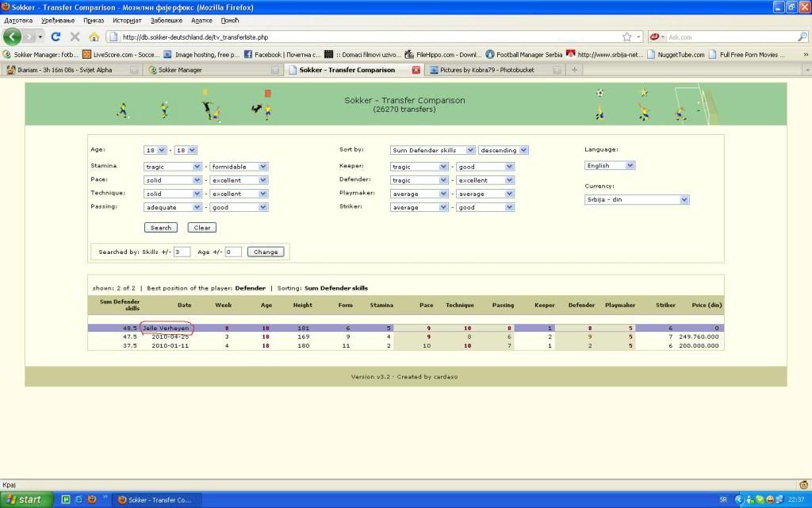Click the smiley face tray icon
This screenshot has height=508, width=812.
pyautogui.click(x=769, y=500)
